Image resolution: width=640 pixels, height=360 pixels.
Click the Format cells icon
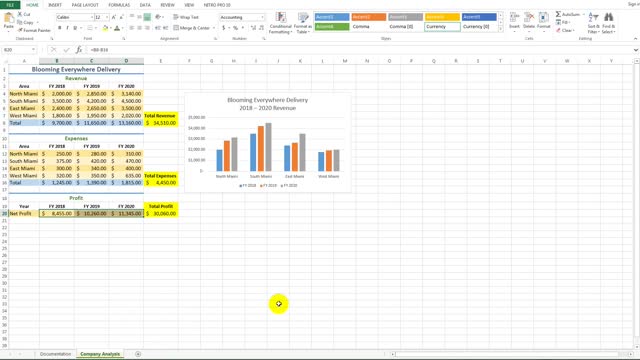(544, 18)
